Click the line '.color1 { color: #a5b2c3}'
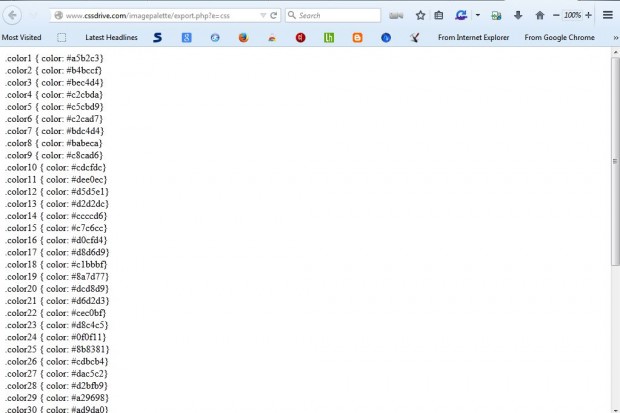 (x=54, y=58)
